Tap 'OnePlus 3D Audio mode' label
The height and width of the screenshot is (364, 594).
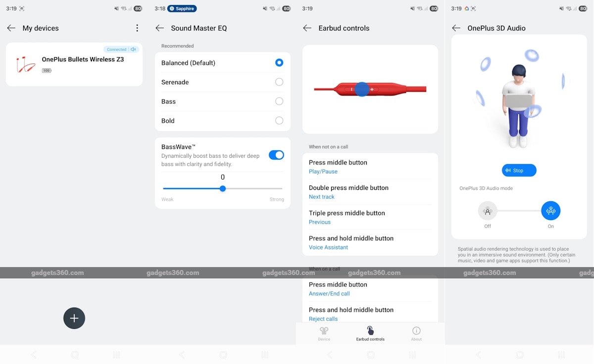[x=486, y=188]
